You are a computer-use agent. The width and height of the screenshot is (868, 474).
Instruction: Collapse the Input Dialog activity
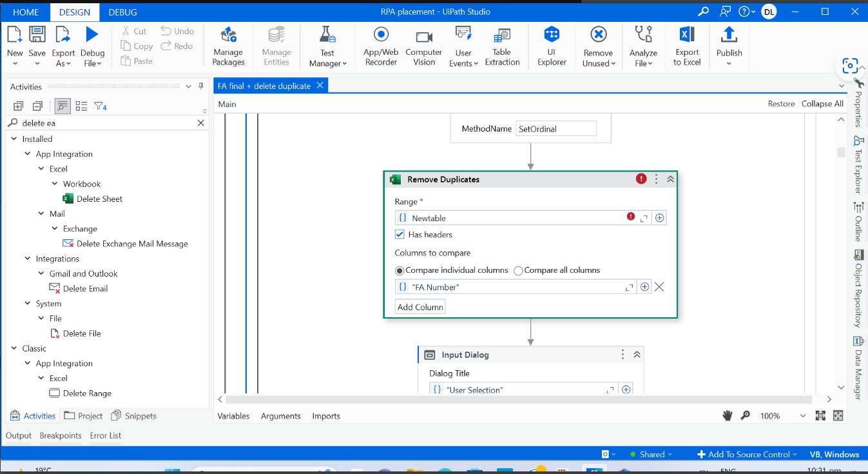(637, 355)
